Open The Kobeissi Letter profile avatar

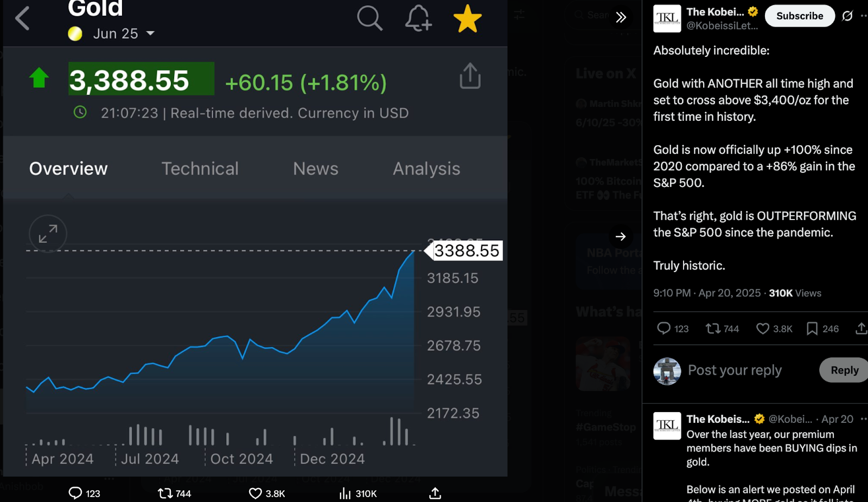pyautogui.click(x=667, y=18)
